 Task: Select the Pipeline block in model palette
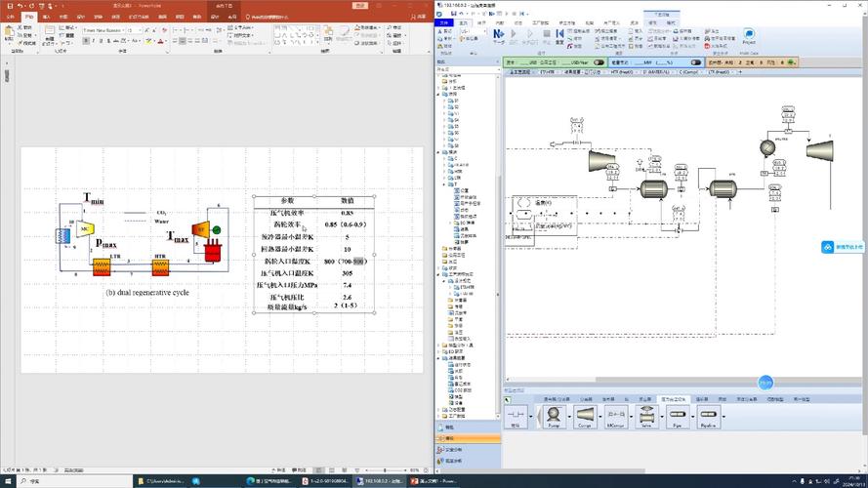tap(709, 416)
